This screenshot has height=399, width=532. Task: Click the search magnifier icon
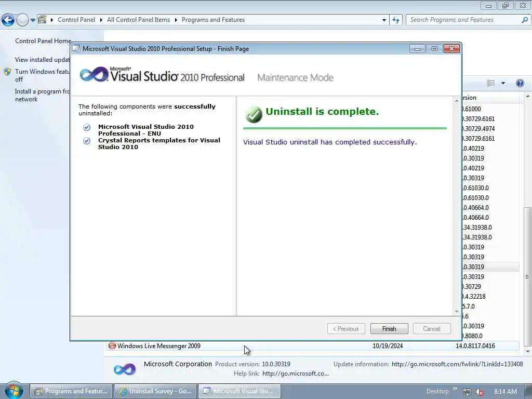pos(525,20)
